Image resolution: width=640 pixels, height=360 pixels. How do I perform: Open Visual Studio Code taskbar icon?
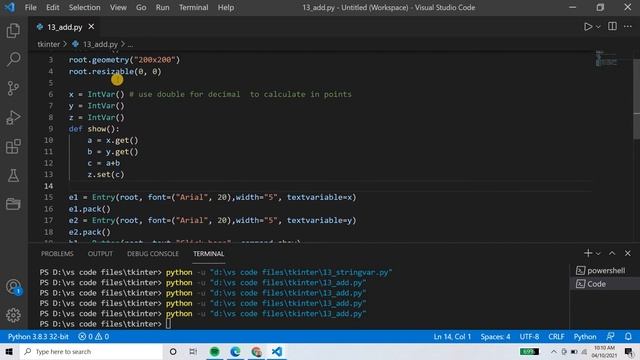pyautogui.click(x=277, y=351)
